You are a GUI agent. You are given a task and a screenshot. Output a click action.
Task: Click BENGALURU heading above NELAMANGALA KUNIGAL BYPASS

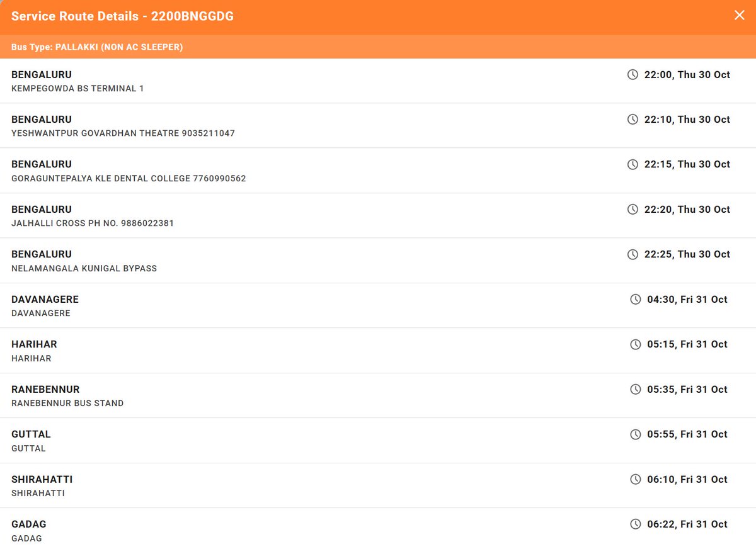click(42, 254)
